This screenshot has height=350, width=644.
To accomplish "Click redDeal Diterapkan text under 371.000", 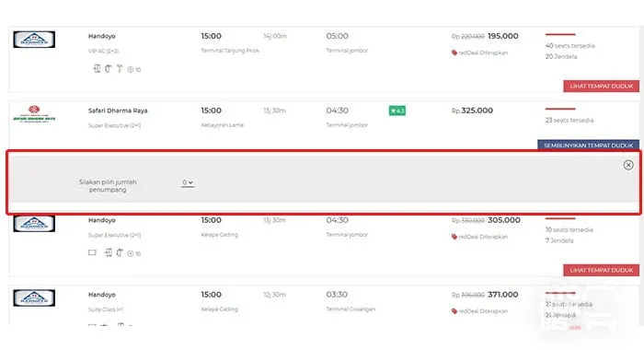I will click(x=483, y=311).
